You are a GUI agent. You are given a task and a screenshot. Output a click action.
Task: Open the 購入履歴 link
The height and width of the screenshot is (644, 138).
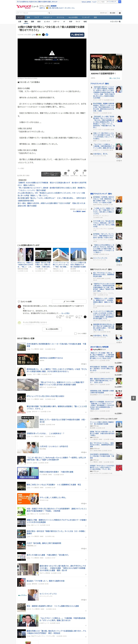(x=112, y=13)
